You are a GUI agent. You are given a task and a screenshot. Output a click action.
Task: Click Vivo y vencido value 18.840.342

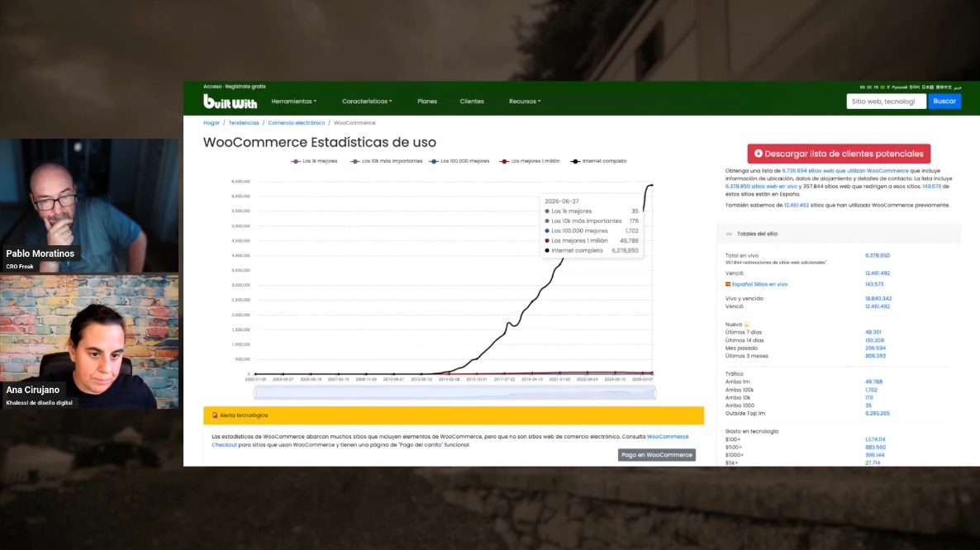pyautogui.click(x=878, y=298)
